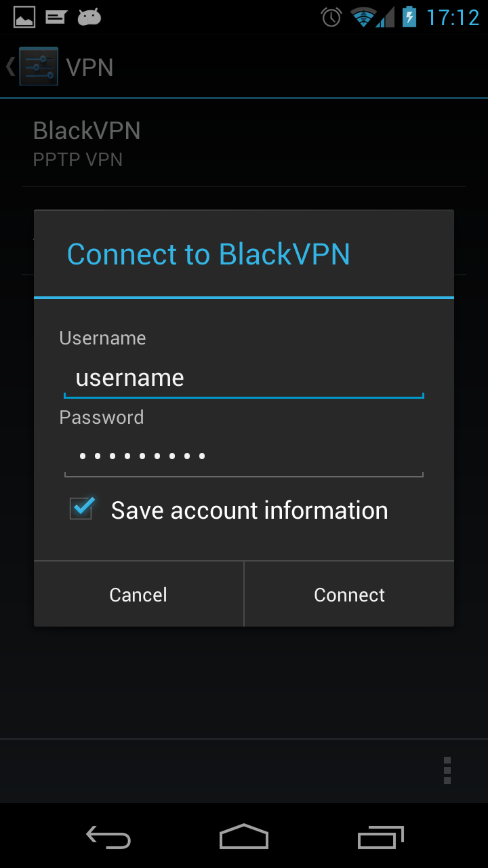Cancel the connect dialog
The height and width of the screenshot is (868, 488).
click(138, 594)
